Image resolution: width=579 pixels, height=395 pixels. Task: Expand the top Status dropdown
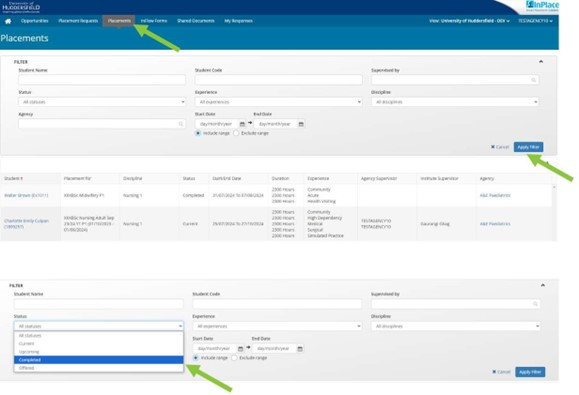(102, 102)
